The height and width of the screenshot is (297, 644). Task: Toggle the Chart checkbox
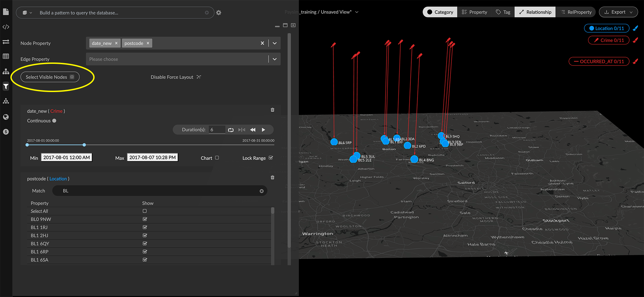tap(217, 158)
